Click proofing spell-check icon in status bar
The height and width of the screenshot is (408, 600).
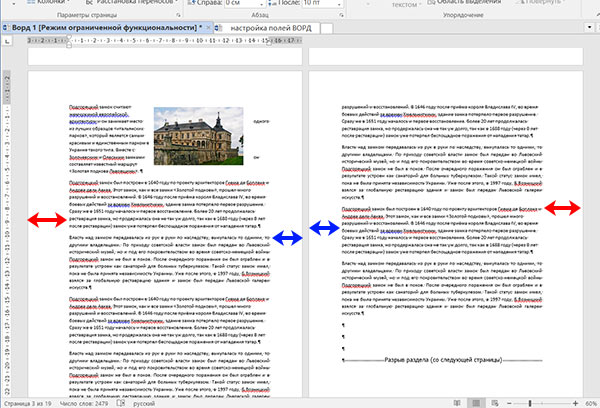click(121, 403)
